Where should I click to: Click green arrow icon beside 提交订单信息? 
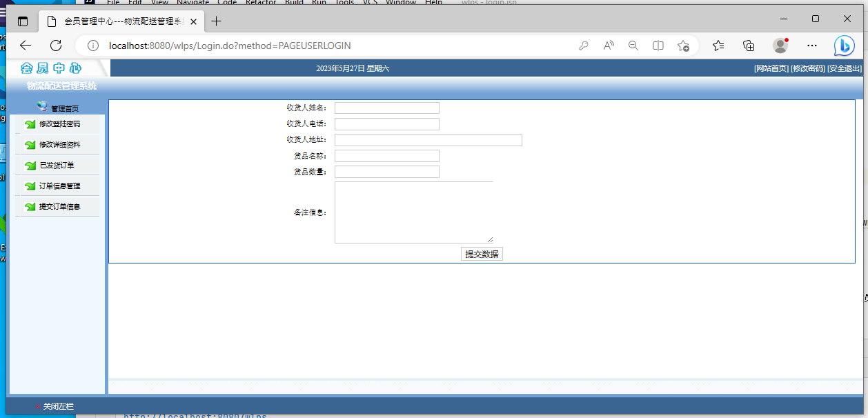pos(30,207)
